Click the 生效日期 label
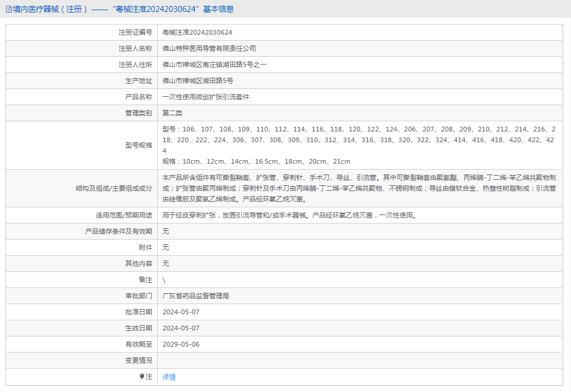 (x=139, y=328)
